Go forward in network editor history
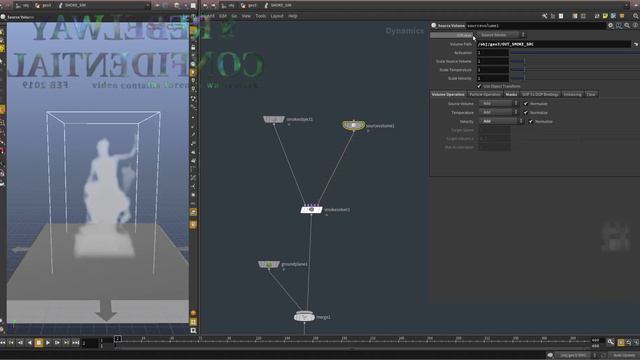This screenshot has width=640, height=360. tap(213, 5)
